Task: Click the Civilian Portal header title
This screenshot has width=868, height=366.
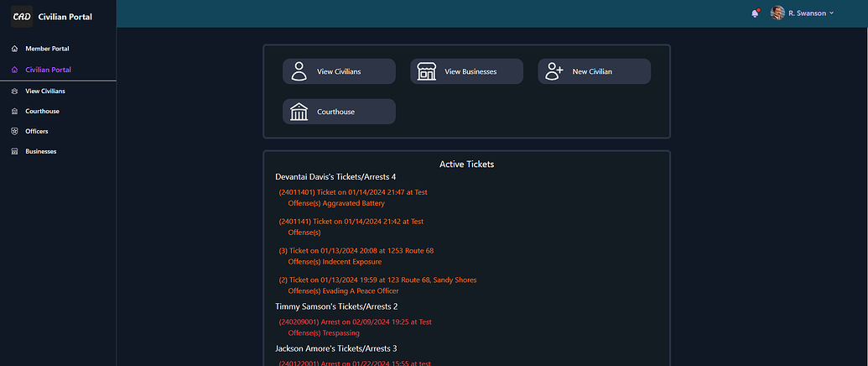Action: coord(65,17)
